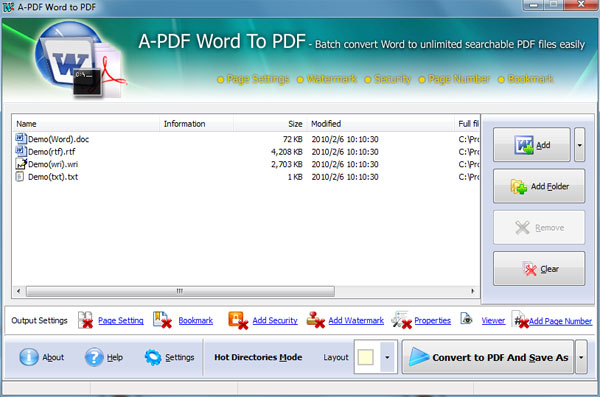Select the Demo(rtf).rtf file row
600x397 pixels.
(246, 152)
